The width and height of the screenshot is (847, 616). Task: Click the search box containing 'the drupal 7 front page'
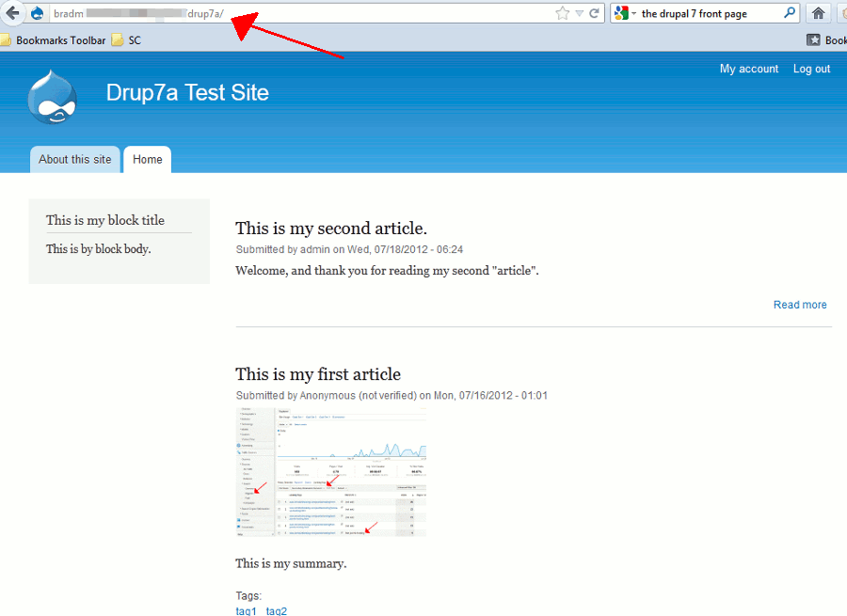click(704, 13)
